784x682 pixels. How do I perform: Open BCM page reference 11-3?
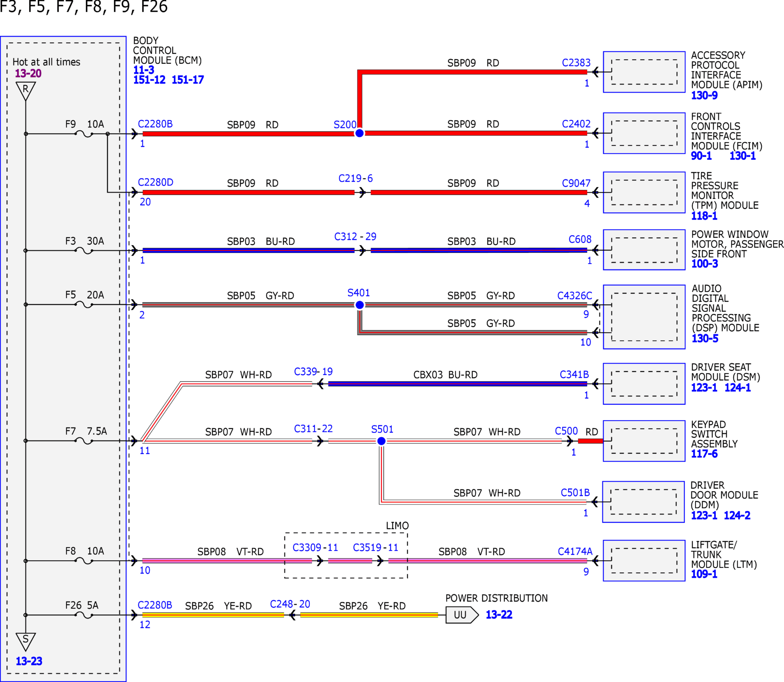tap(144, 70)
